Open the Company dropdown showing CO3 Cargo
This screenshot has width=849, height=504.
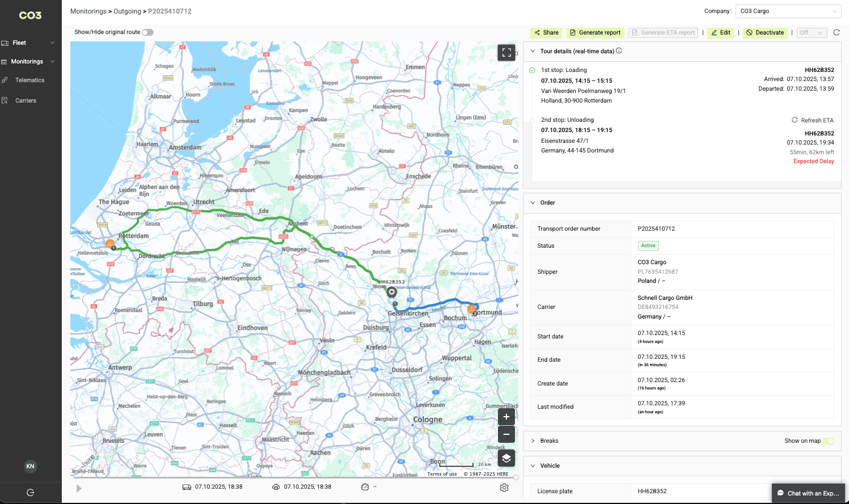pyautogui.click(x=788, y=11)
